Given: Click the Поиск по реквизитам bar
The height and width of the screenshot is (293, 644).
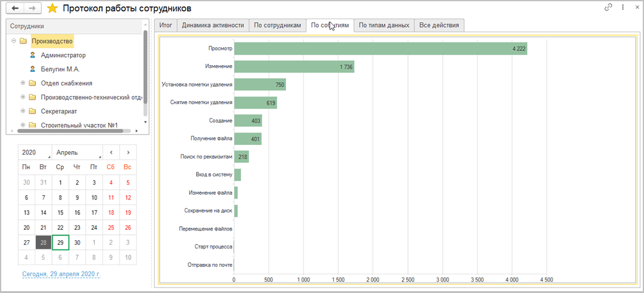Looking at the screenshot, I should tap(241, 157).
